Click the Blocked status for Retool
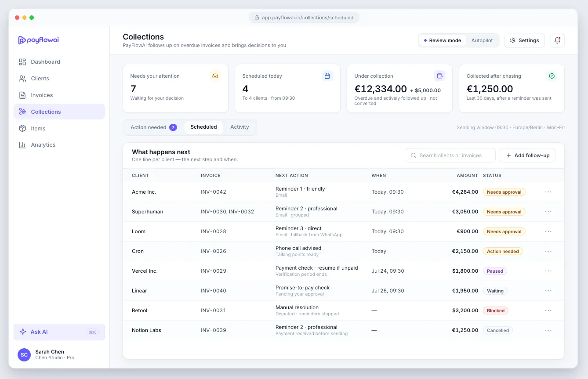Viewport: 588px width, 379px height. pyautogui.click(x=496, y=310)
